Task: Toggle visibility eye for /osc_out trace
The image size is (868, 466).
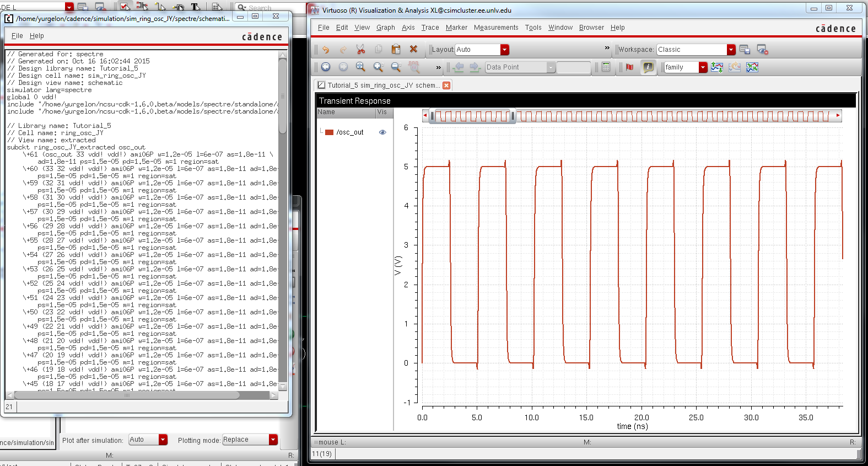Action: [x=382, y=132]
